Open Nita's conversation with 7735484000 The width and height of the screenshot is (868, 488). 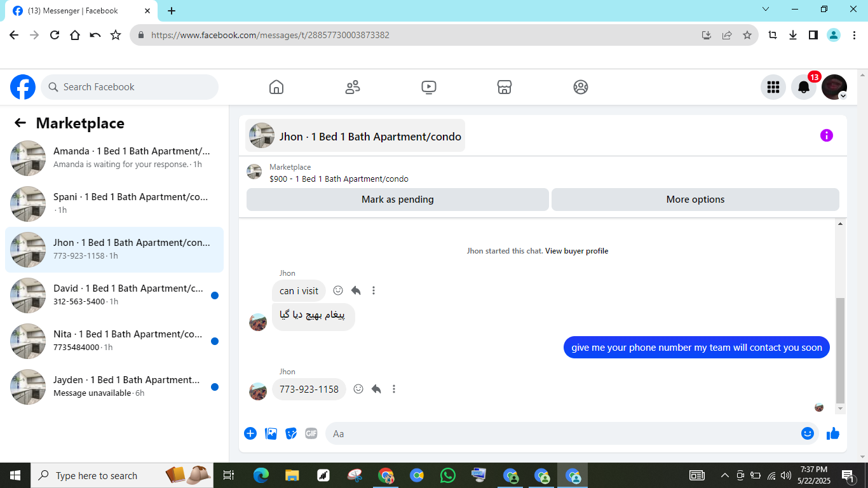point(114,341)
